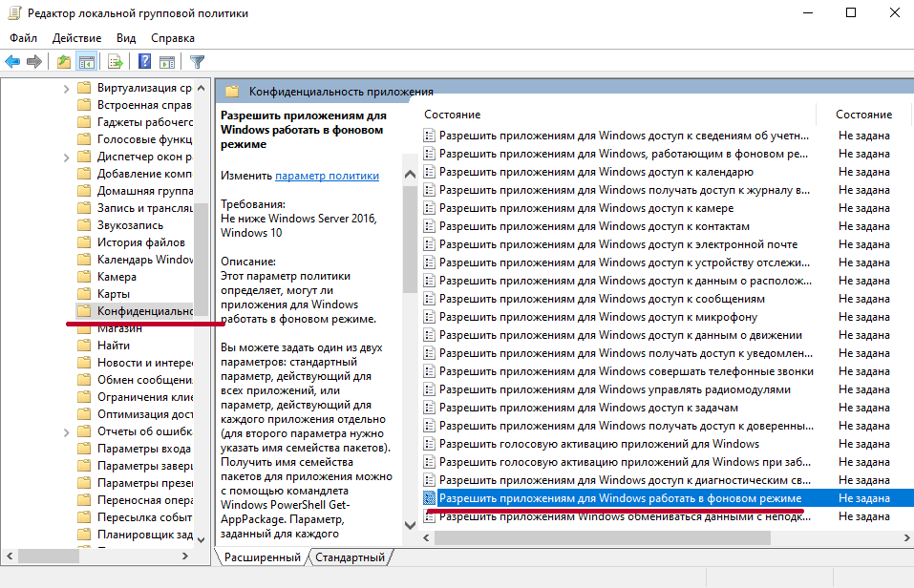Toggle the Show/Hide action pane icon
This screenshot has width=914, height=588.
(167, 61)
